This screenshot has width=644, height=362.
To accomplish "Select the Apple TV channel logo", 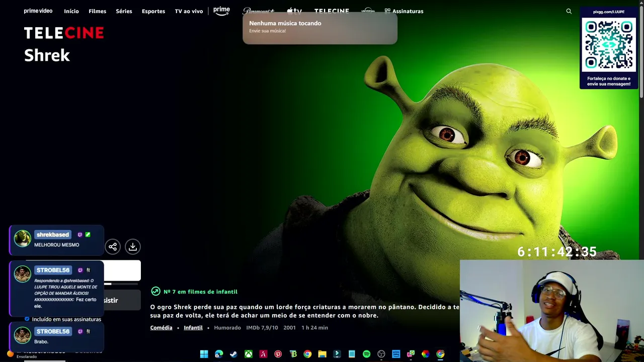I will pyautogui.click(x=294, y=11).
